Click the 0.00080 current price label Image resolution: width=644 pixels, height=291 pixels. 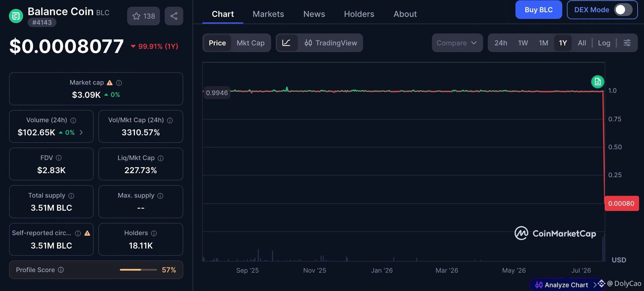621,203
